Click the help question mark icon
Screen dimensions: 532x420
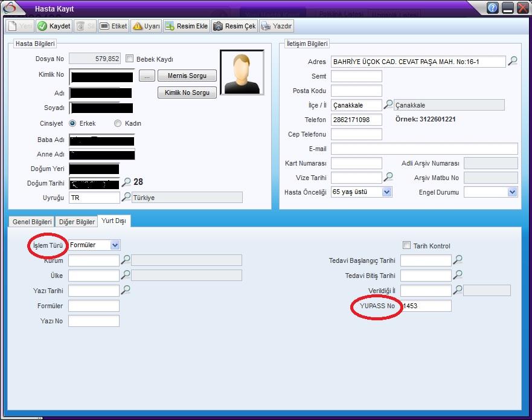pyautogui.click(x=493, y=8)
